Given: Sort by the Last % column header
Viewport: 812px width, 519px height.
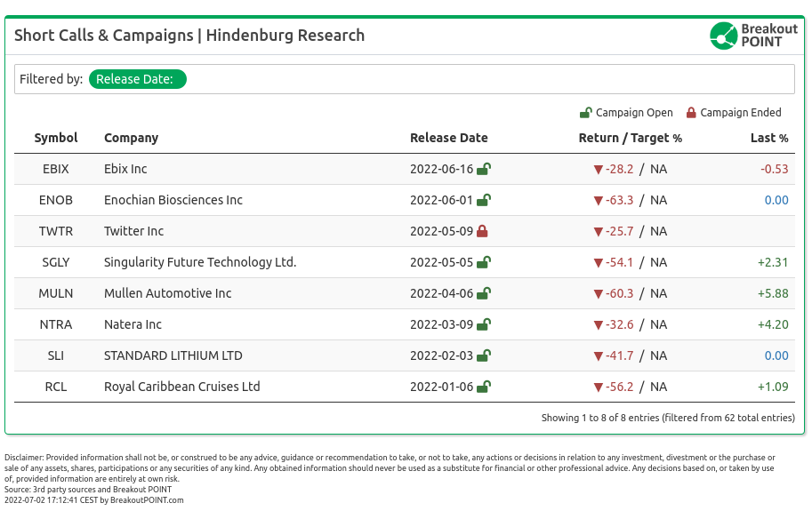Looking at the screenshot, I should coord(769,138).
